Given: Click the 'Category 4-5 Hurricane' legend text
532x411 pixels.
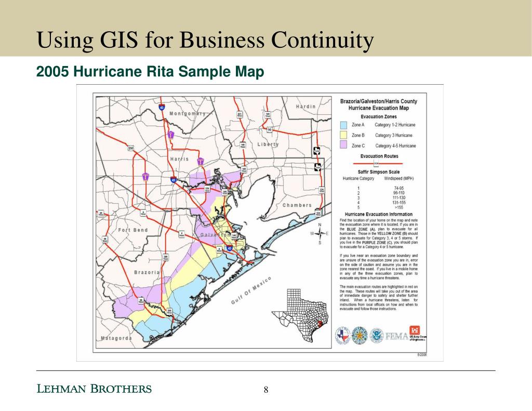Looking at the screenshot, I should coord(395,146).
